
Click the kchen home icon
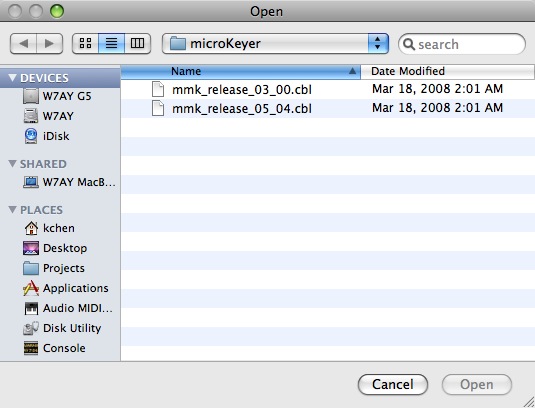(x=31, y=228)
